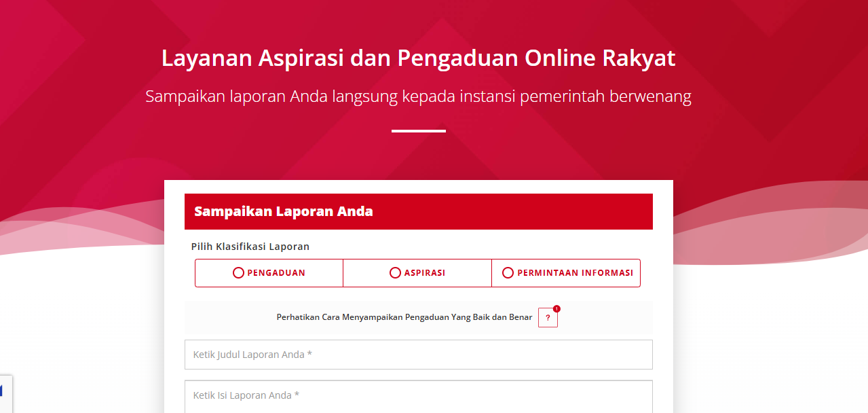Choose the PENGADUAN label text

(276, 273)
